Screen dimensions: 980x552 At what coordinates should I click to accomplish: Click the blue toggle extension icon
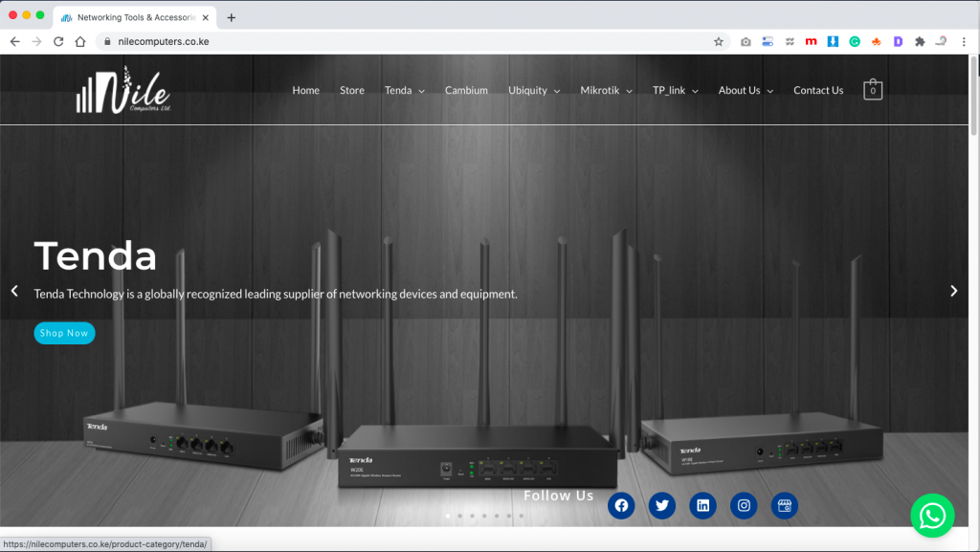(768, 42)
